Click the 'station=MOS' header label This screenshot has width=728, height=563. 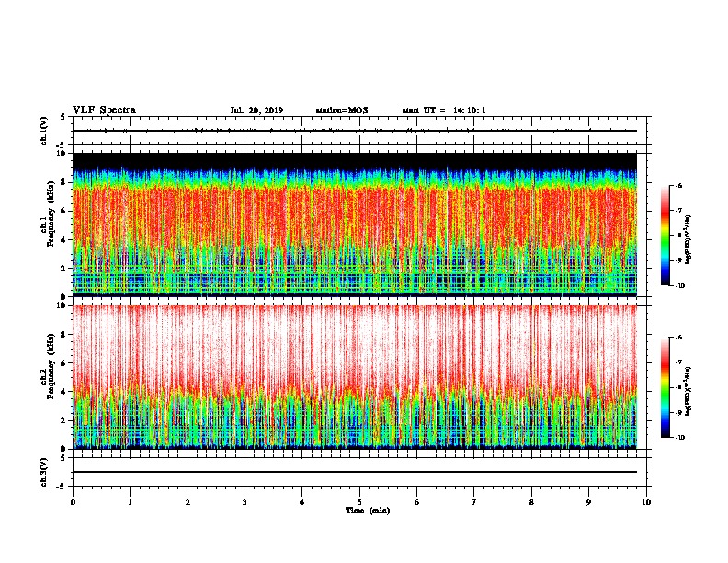(x=342, y=110)
